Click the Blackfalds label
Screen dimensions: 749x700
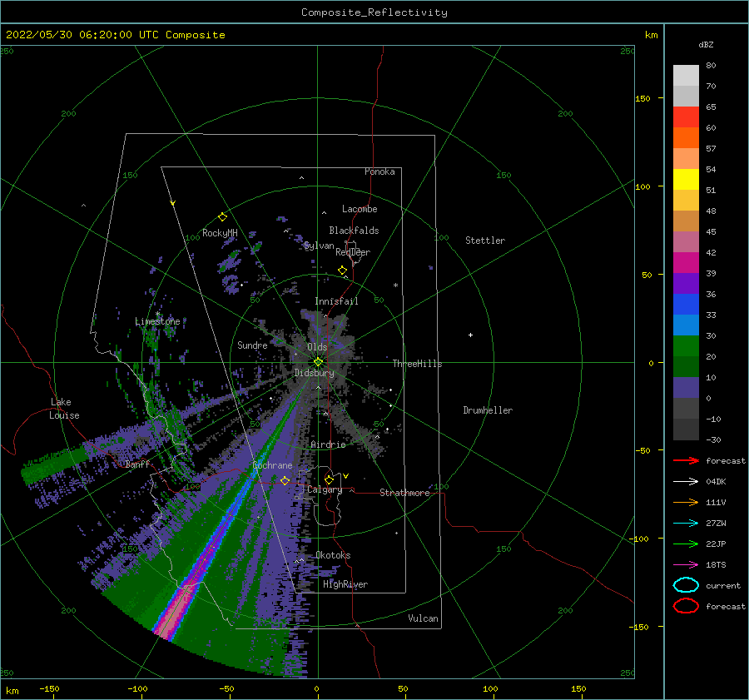[354, 231]
